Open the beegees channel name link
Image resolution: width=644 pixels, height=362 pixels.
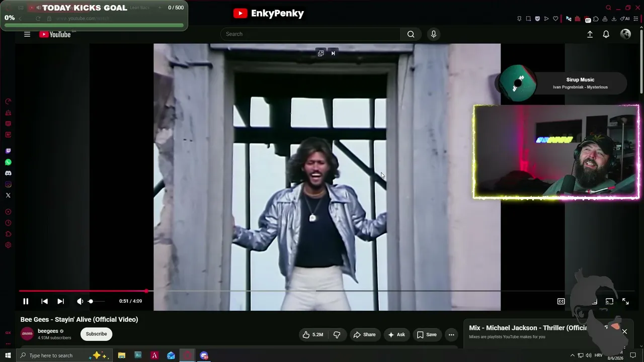48,331
